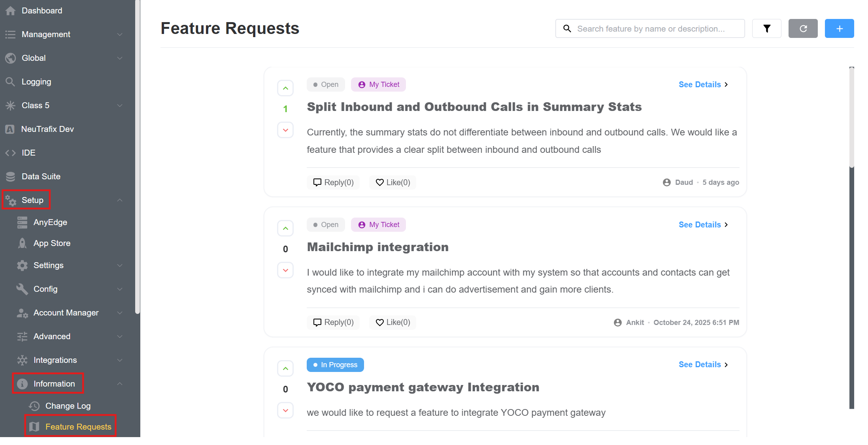The width and height of the screenshot is (868, 445).
Task: Like the Split Inbound Outbound request
Action: (x=392, y=182)
